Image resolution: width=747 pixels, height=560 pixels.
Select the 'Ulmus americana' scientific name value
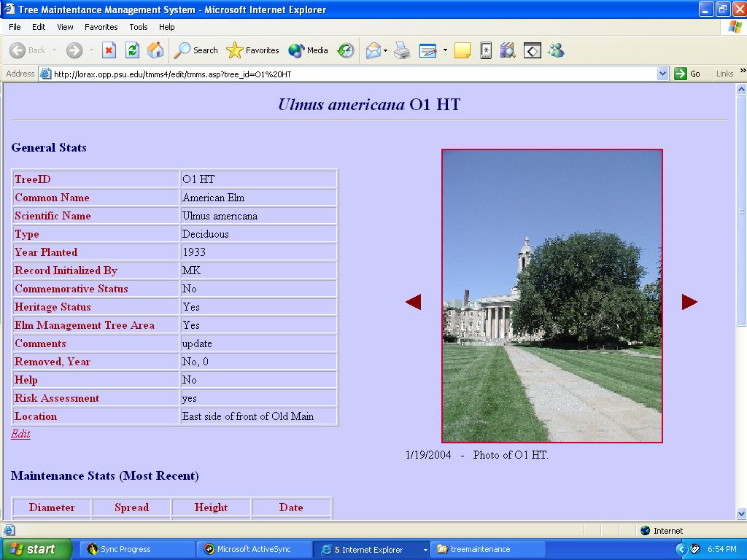point(220,216)
